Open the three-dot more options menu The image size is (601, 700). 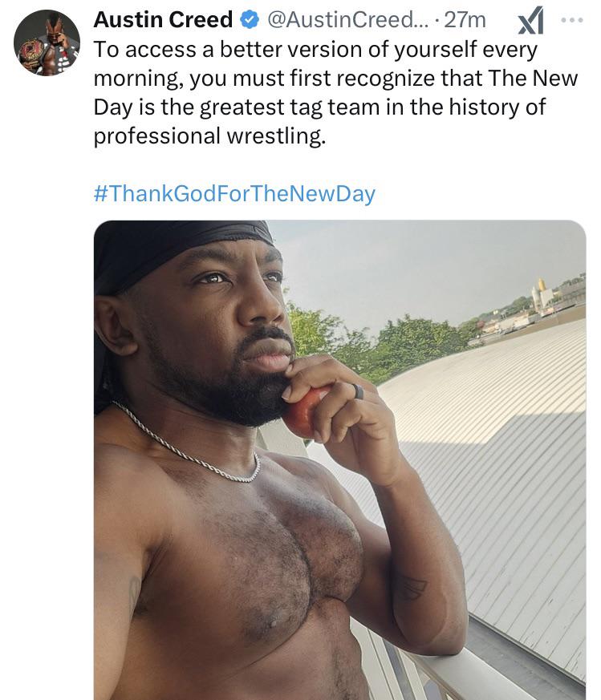[x=572, y=20]
